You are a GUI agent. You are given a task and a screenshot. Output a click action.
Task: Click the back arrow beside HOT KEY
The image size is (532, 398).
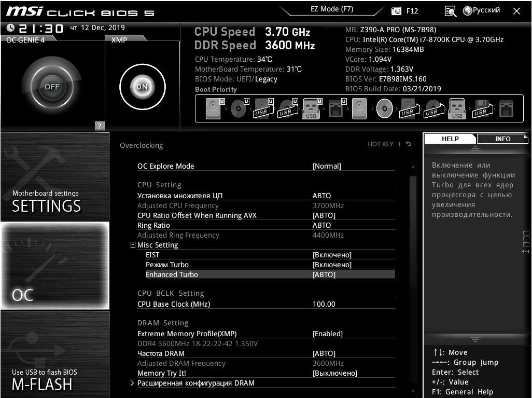[409, 144]
